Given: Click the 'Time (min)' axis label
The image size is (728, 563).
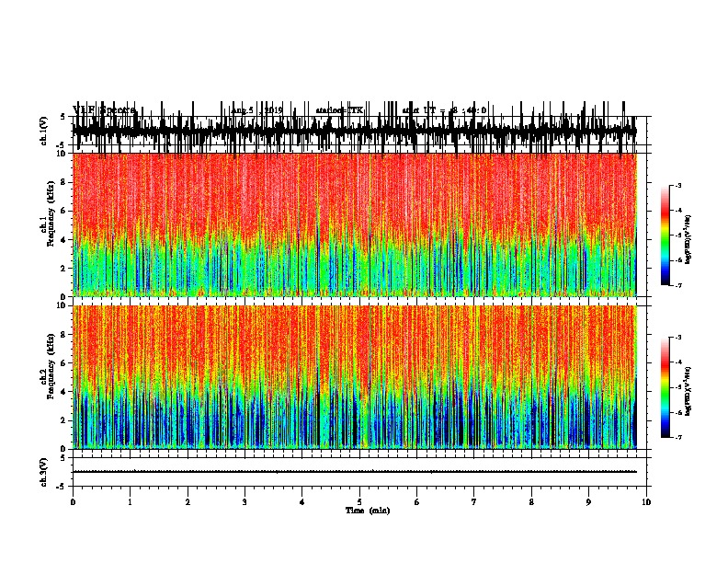Looking at the screenshot, I should pyautogui.click(x=368, y=511).
